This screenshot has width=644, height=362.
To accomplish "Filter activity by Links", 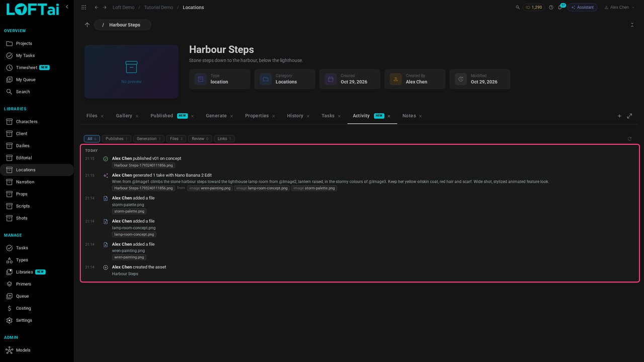I will pos(224,139).
